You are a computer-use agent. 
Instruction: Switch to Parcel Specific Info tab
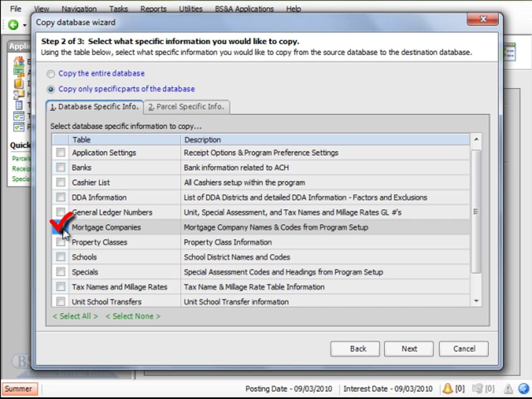coord(186,107)
